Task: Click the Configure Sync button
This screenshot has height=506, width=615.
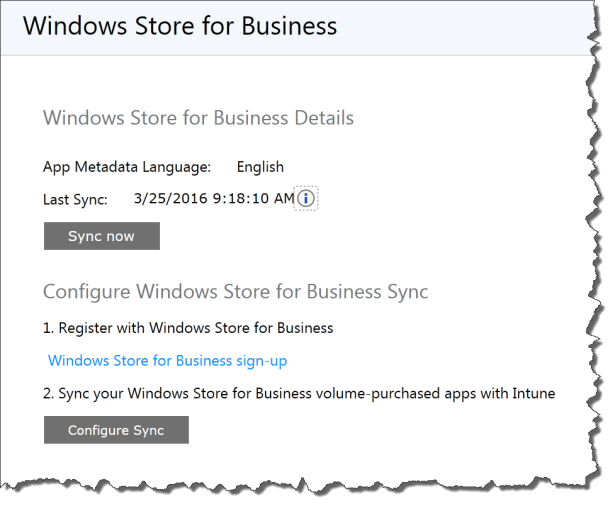Action: point(116,430)
